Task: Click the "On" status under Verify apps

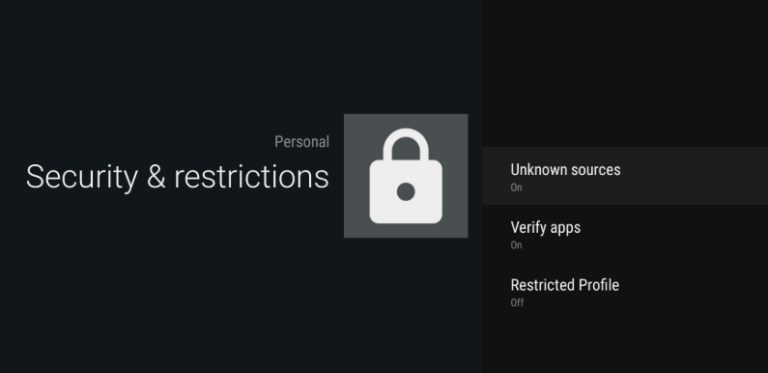Action: (x=516, y=245)
